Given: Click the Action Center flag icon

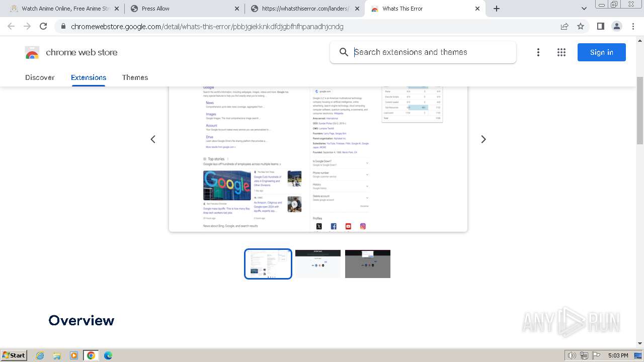Looking at the screenshot, I should pyautogui.click(x=596, y=355).
